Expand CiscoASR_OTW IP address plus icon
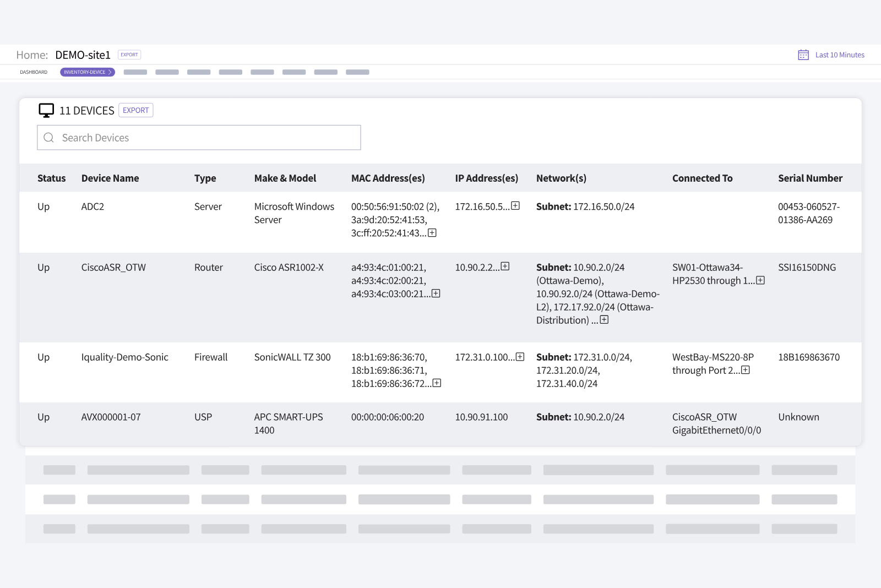The height and width of the screenshot is (588, 881). click(x=505, y=266)
